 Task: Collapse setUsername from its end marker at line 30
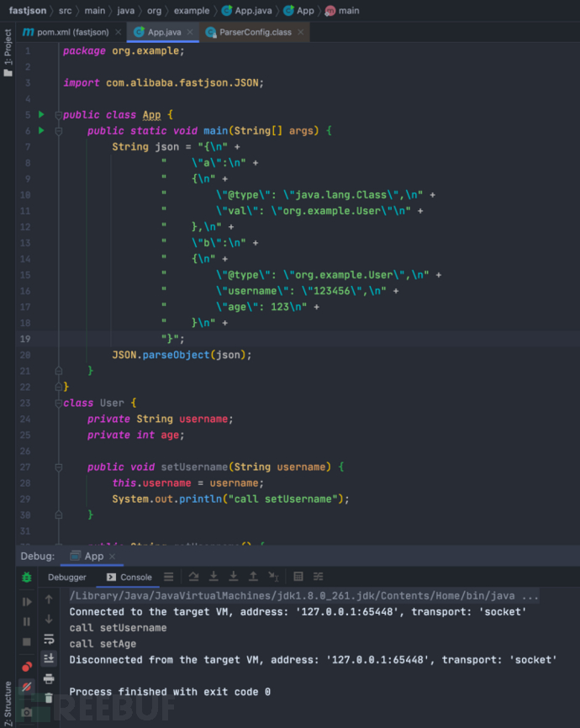click(59, 514)
